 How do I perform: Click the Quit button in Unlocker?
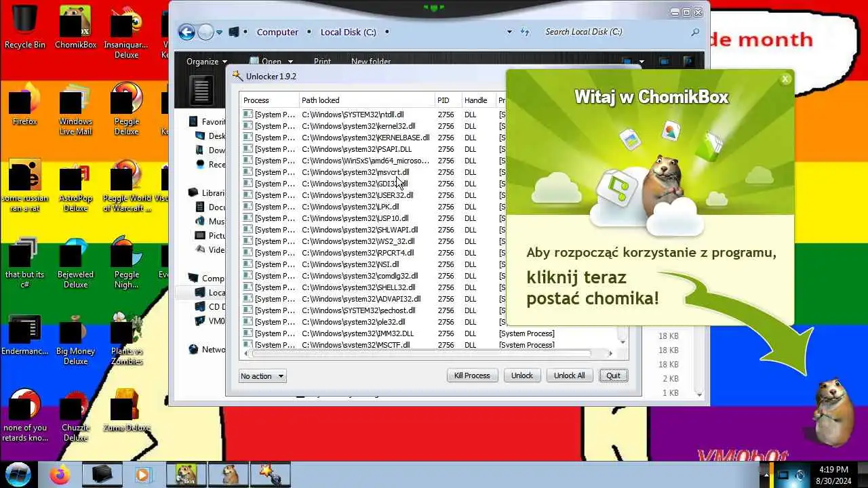pyautogui.click(x=614, y=375)
